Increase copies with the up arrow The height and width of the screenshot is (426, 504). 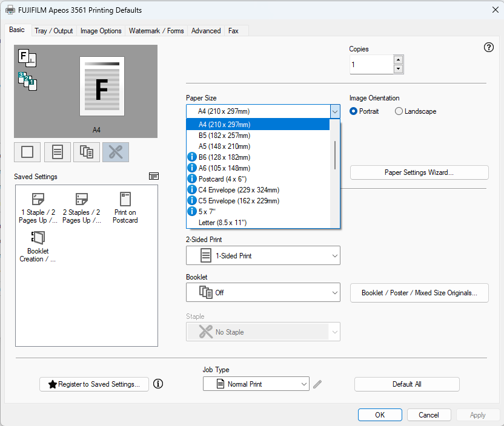(398, 59)
